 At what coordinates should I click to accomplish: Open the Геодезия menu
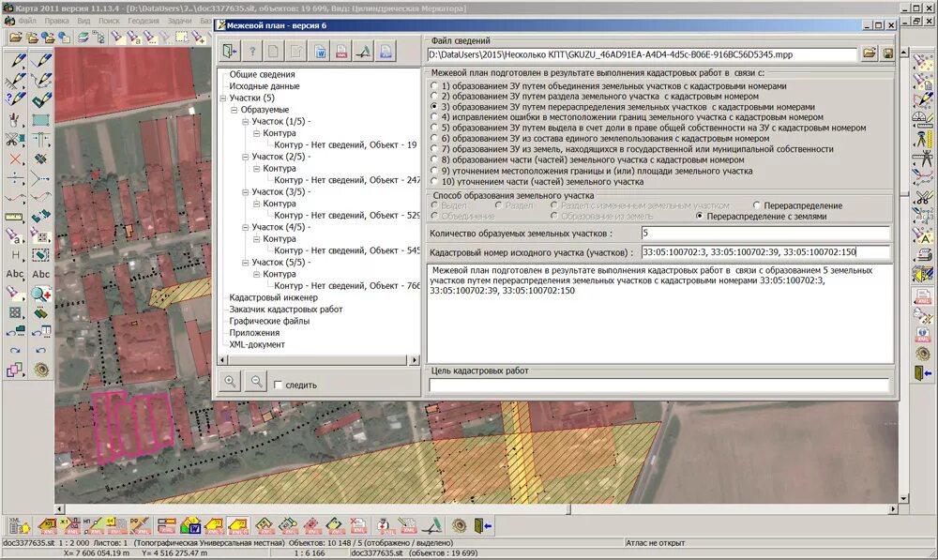[x=143, y=21]
